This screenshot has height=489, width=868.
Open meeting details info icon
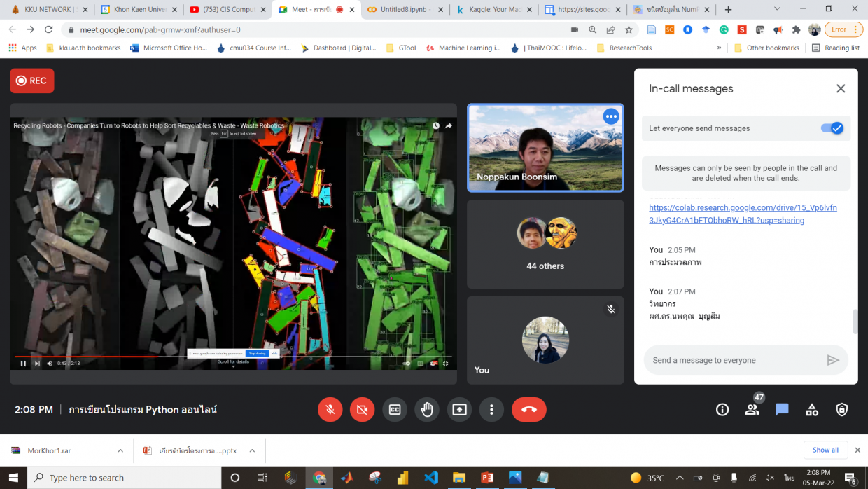722,410
